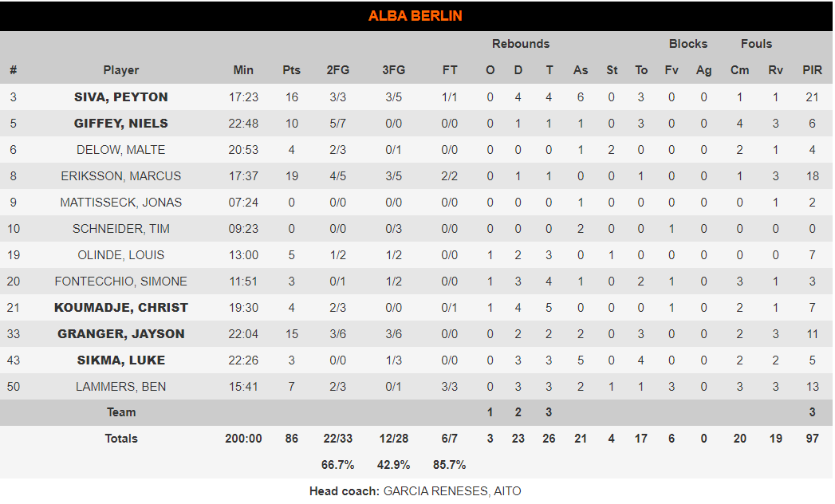
Task: Click OLINDE, LOUIS player name
Action: point(121,255)
